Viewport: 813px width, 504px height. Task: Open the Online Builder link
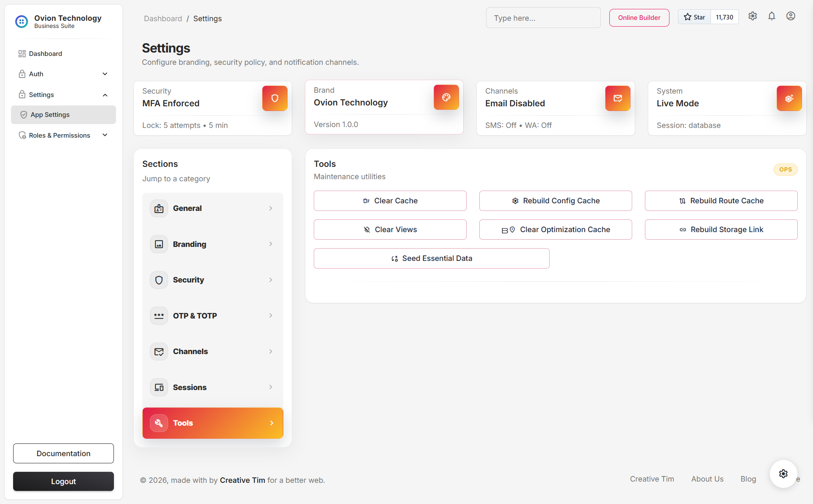click(x=639, y=18)
